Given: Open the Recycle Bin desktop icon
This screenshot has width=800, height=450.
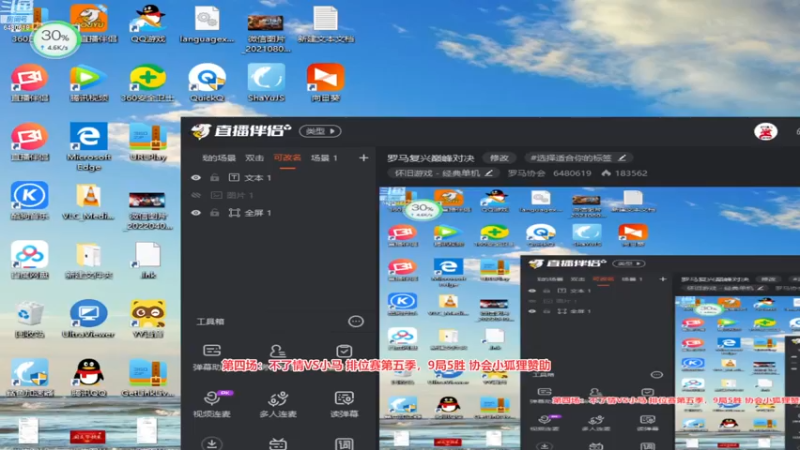Looking at the screenshot, I should 30,319.
